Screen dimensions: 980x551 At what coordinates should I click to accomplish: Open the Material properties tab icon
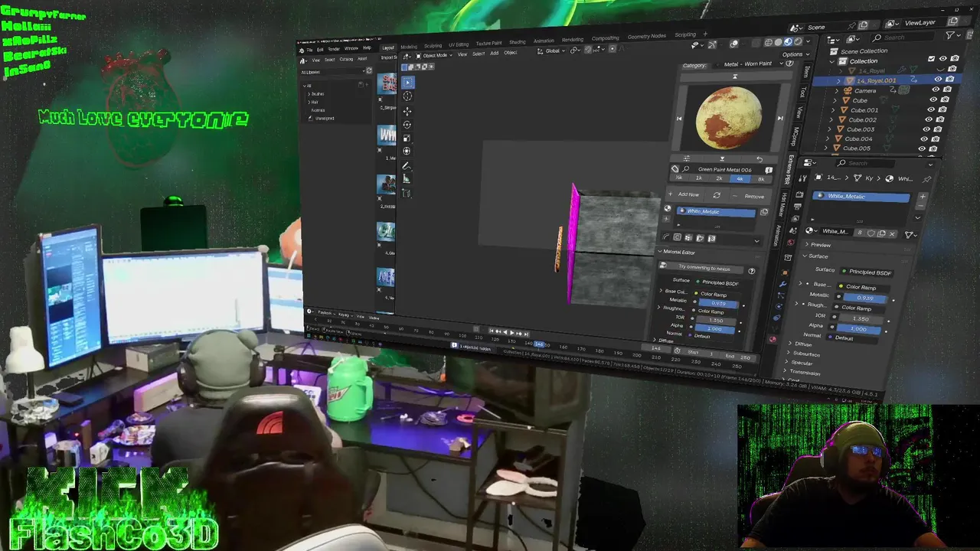773,339
